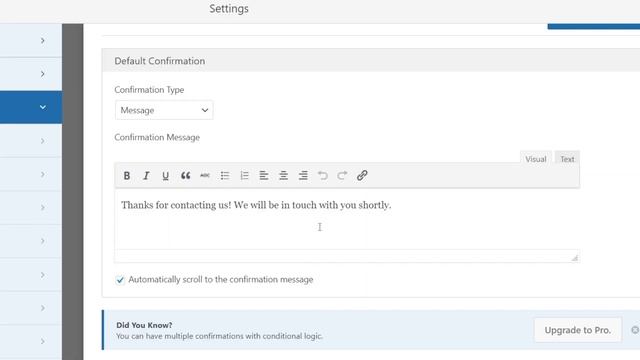Open the Confirmation Type dropdown

(x=164, y=110)
